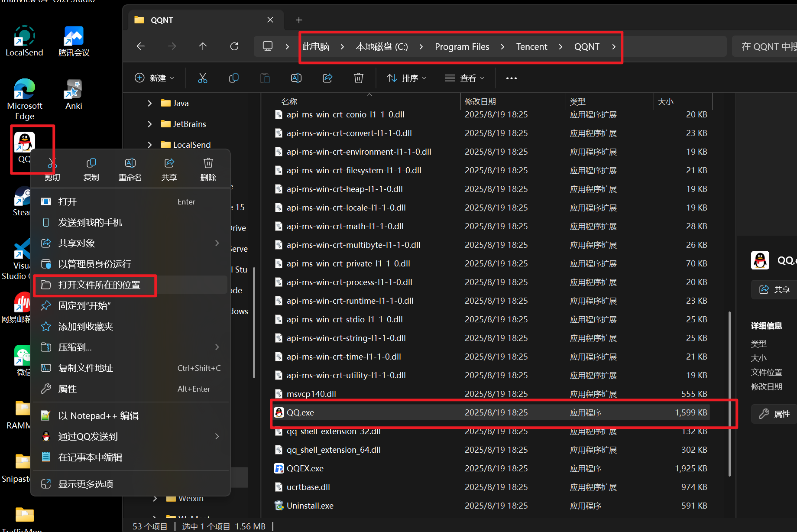
Task: Select the QQ desktop shortcut icon
Action: (25, 143)
